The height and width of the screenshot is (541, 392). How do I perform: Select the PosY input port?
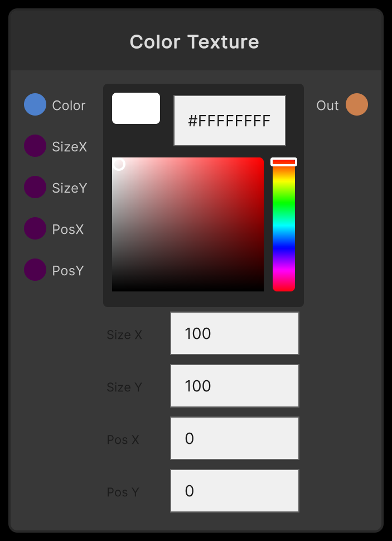(35, 270)
